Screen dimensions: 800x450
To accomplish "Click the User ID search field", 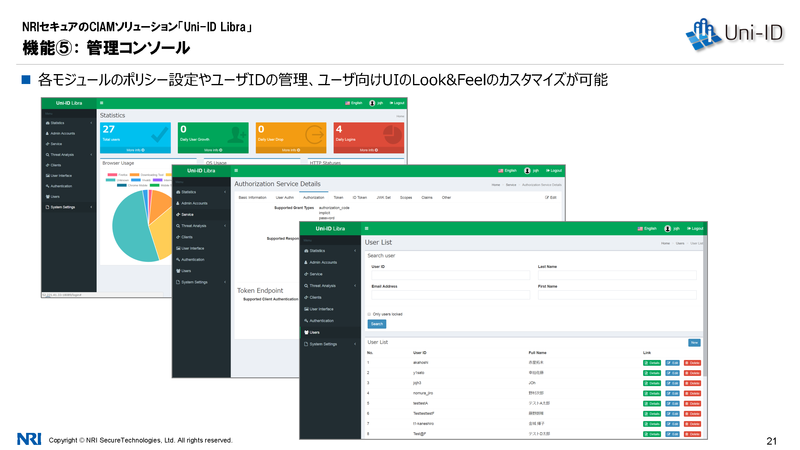I will [451, 275].
